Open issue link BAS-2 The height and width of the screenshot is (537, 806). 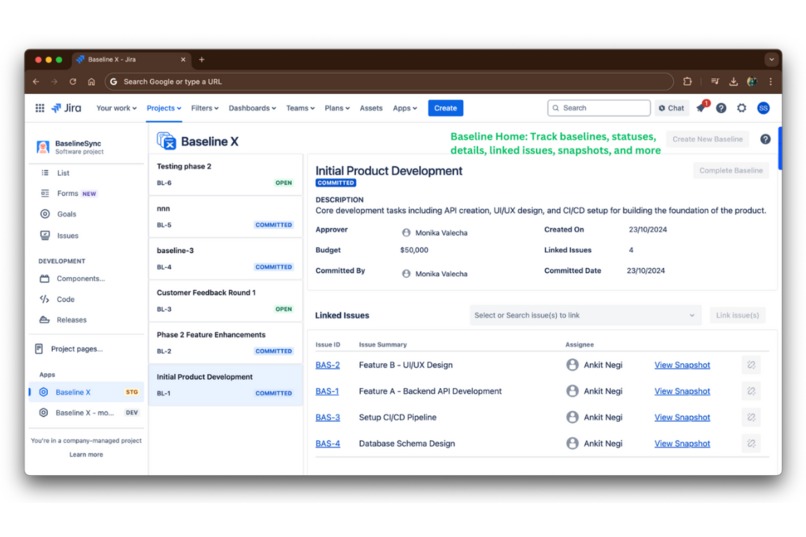tap(327, 365)
